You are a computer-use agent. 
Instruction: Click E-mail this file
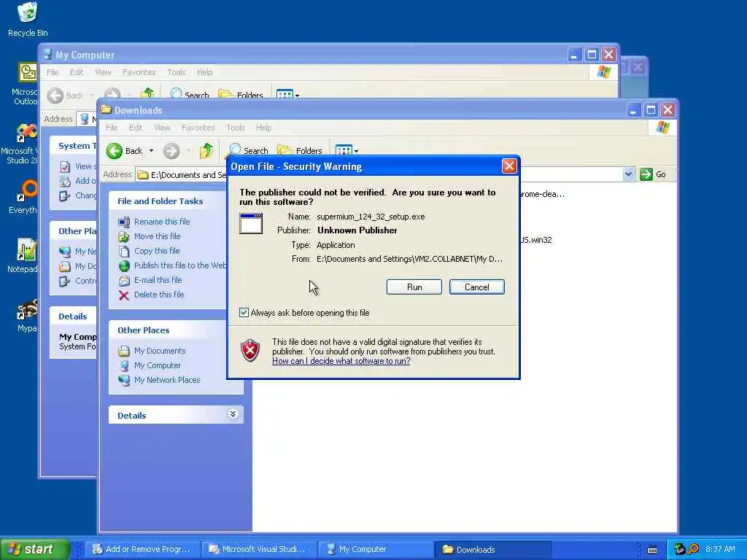158,280
